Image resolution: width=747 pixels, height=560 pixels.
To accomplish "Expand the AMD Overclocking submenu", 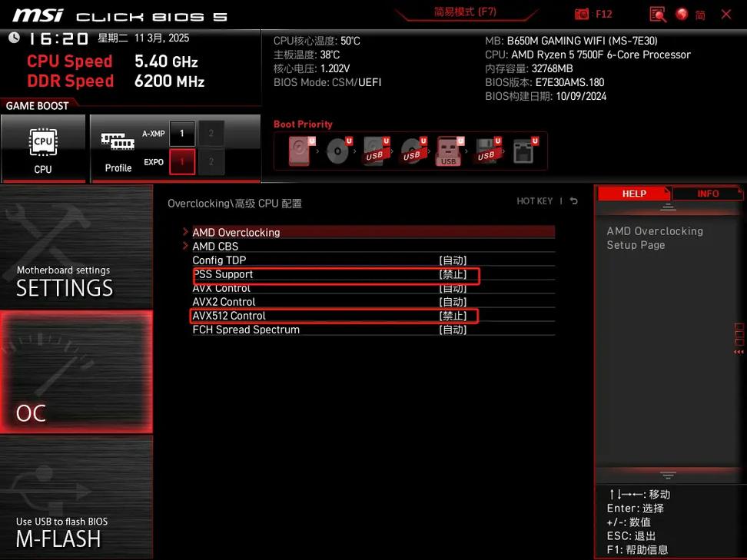I will [x=236, y=232].
